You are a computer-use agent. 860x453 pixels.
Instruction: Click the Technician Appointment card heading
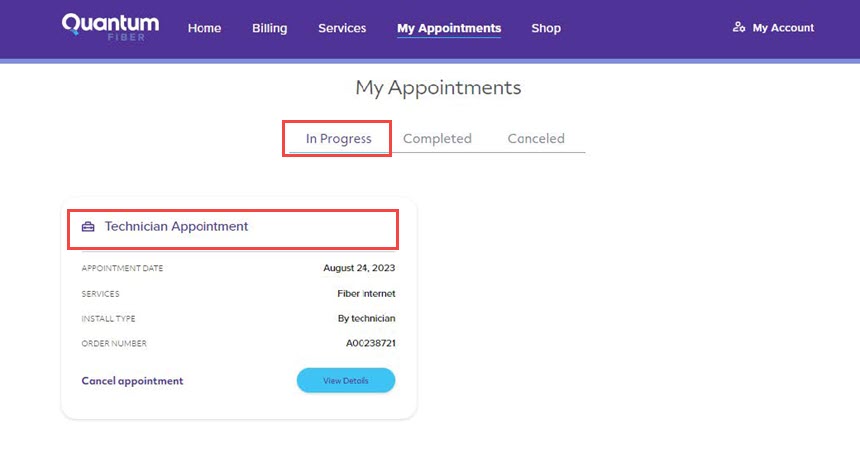(x=176, y=226)
